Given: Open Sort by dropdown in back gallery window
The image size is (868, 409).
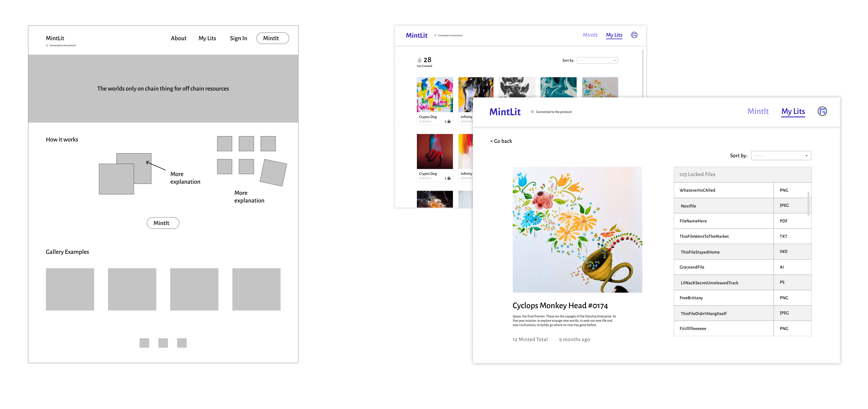Looking at the screenshot, I should (x=597, y=60).
